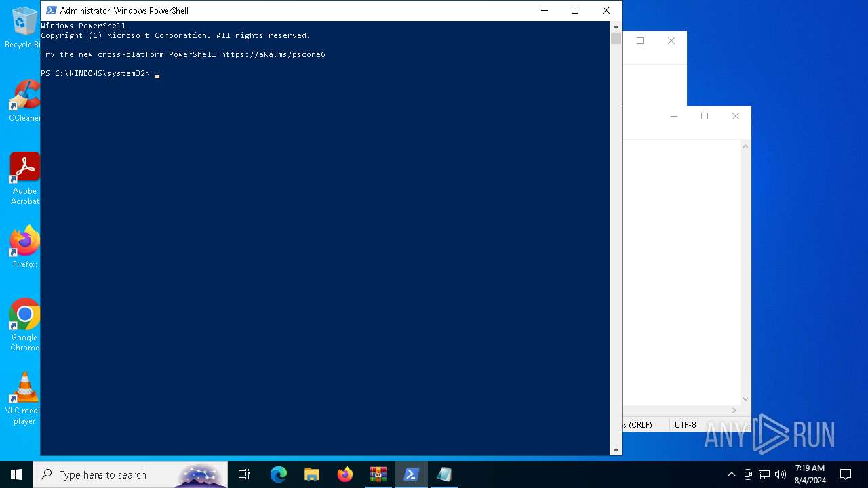Open Firefox from the taskbar

(x=345, y=474)
